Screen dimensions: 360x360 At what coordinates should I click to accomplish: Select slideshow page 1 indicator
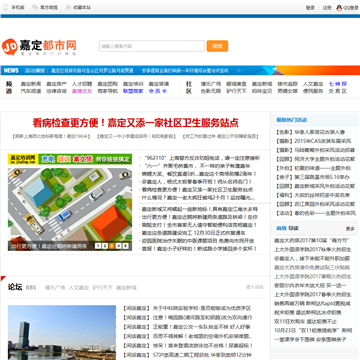pyautogui.click(x=98, y=246)
